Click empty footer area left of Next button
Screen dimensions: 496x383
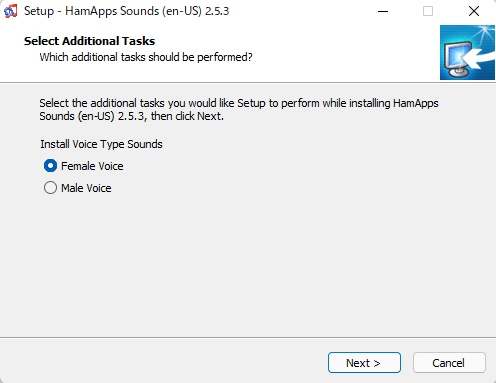pos(163,362)
